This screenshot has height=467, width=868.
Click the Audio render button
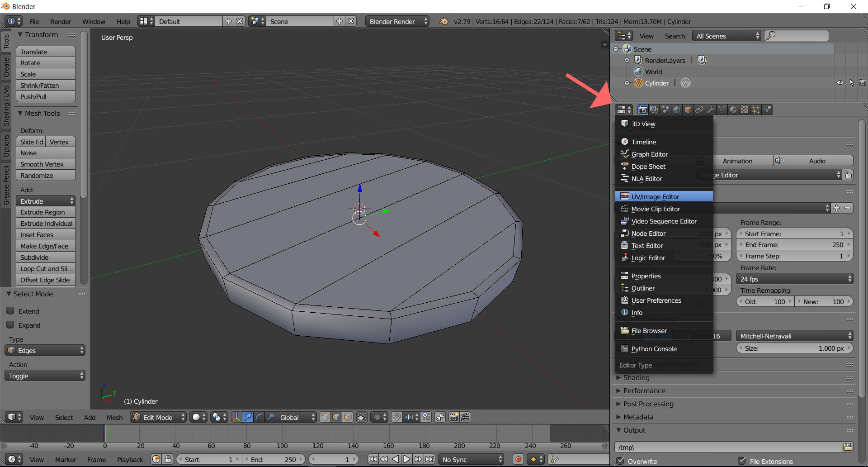pyautogui.click(x=813, y=161)
